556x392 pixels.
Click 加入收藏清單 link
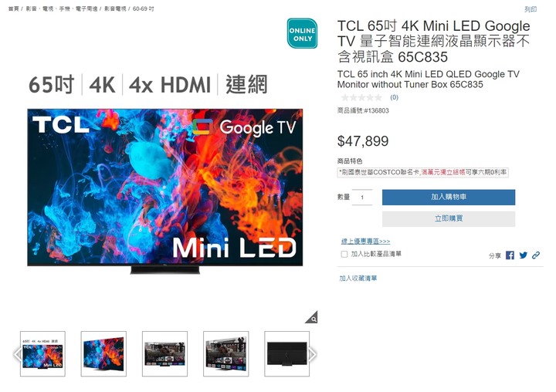(x=358, y=279)
